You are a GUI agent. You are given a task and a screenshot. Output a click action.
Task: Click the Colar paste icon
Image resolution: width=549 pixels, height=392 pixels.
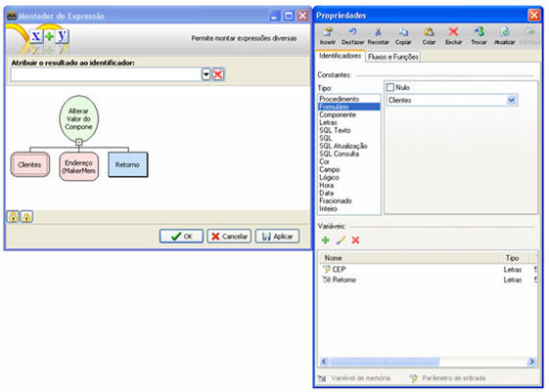click(429, 32)
